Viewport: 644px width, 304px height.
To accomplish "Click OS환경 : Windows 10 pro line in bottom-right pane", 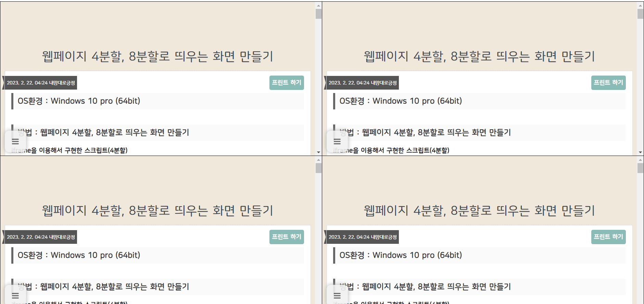I will [x=479, y=255].
